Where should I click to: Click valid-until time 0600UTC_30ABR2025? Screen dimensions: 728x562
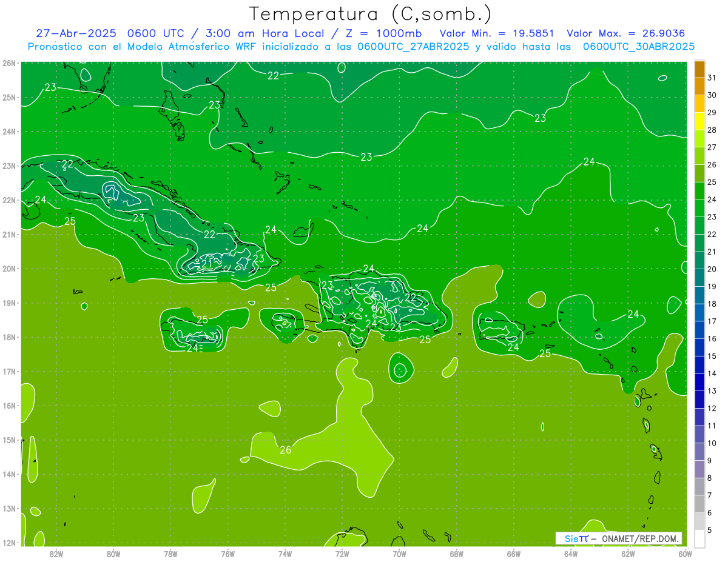pos(639,46)
